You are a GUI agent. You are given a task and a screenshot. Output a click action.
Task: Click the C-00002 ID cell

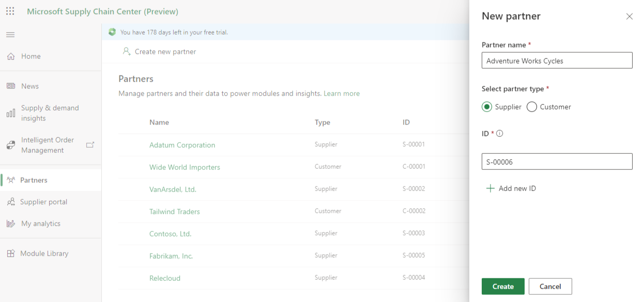tap(413, 211)
